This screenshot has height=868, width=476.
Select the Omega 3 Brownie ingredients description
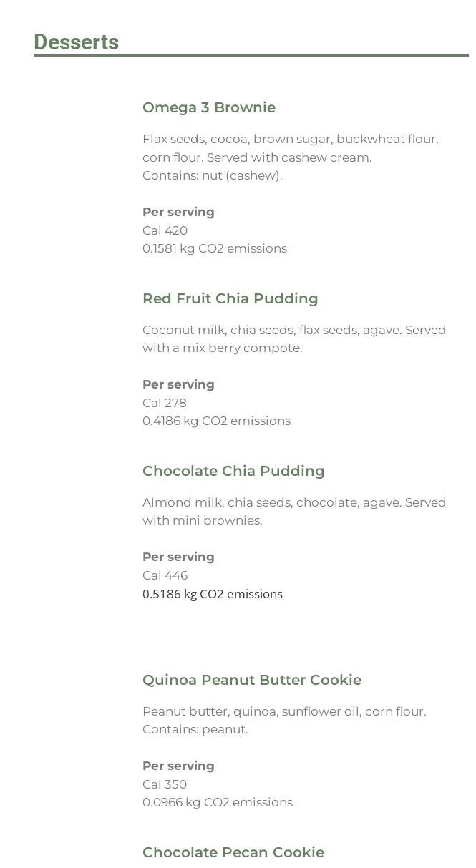coord(290,148)
